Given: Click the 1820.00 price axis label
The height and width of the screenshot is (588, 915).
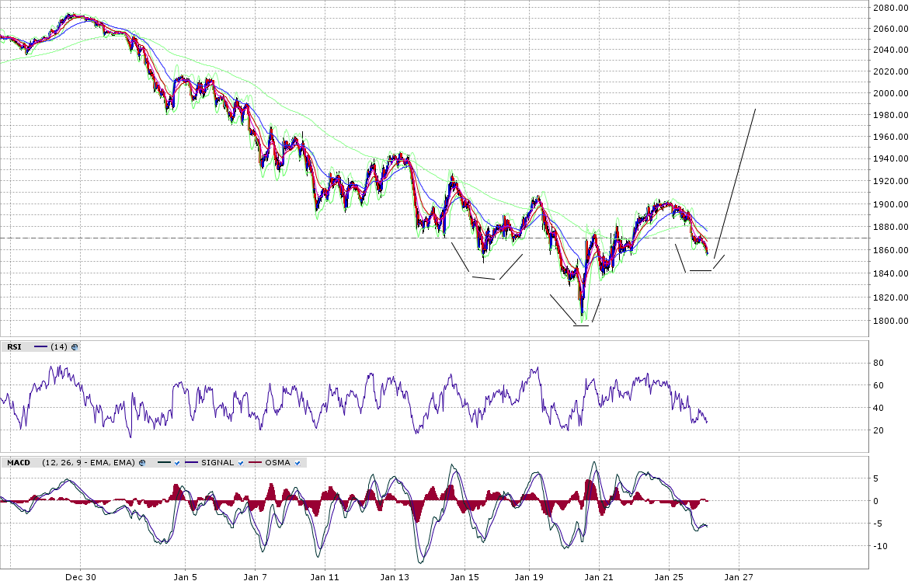Looking at the screenshot, I should pos(890,297).
